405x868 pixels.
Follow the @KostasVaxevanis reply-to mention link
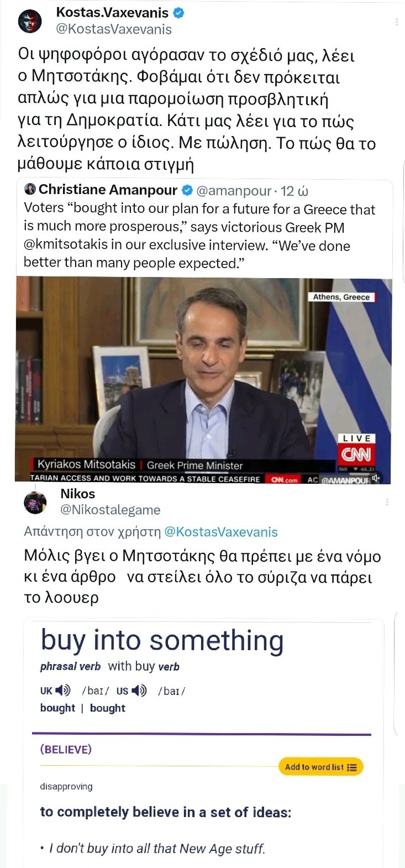(x=221, y=532)
